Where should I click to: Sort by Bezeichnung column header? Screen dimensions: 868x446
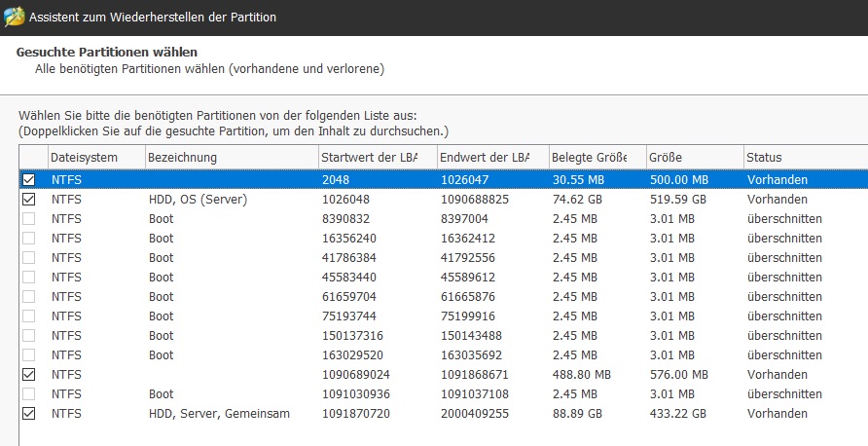click(229, 158)
